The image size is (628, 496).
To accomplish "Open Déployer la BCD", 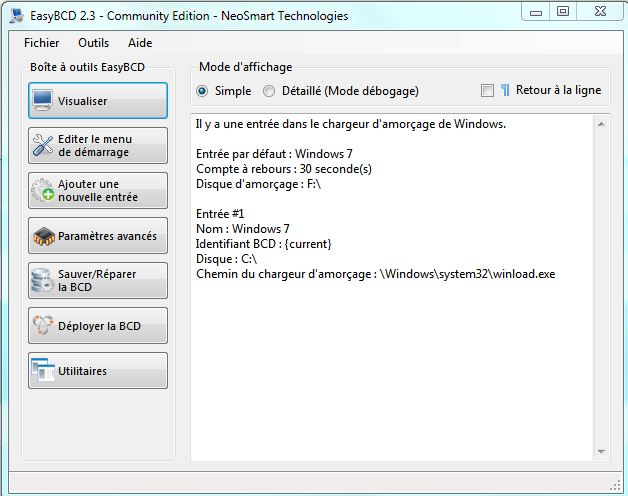I will coord(98,325).
